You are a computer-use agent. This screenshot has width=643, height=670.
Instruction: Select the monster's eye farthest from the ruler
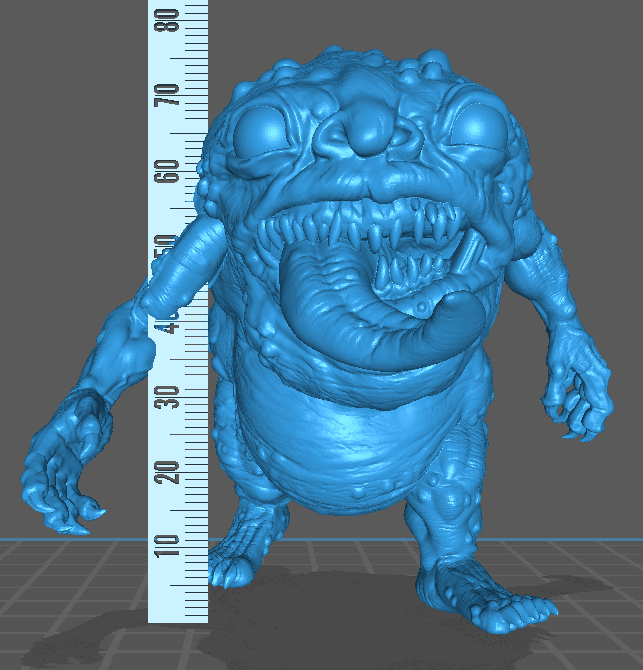477,125
